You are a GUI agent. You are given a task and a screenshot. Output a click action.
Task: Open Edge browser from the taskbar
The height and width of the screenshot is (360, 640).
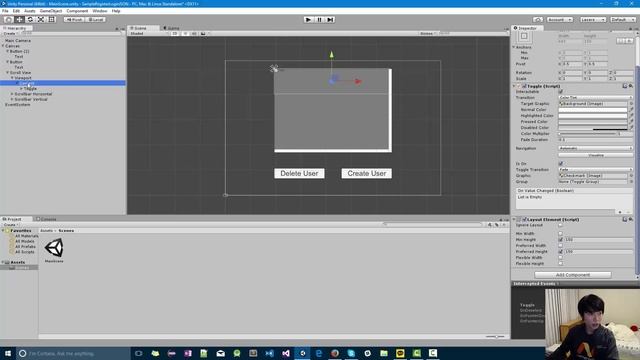pos(318,353)
